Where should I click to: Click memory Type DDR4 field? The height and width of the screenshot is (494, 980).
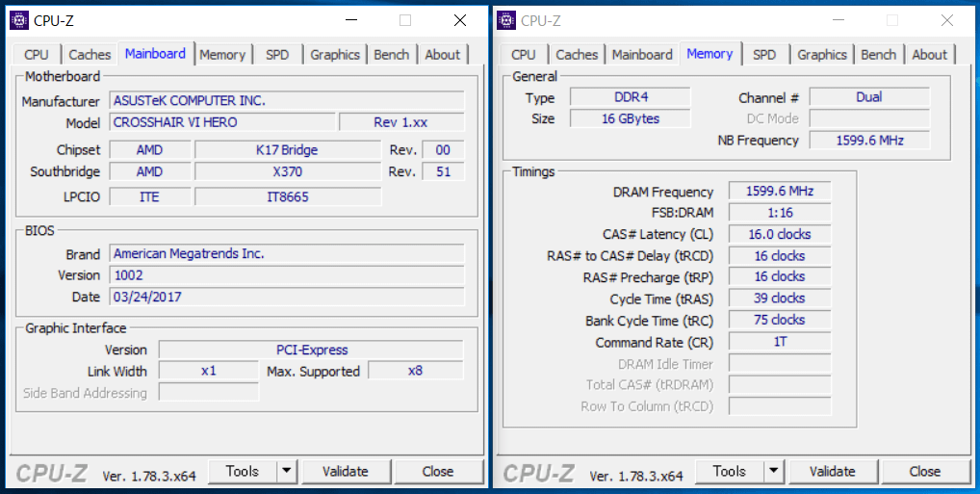[x=630, y=97]
